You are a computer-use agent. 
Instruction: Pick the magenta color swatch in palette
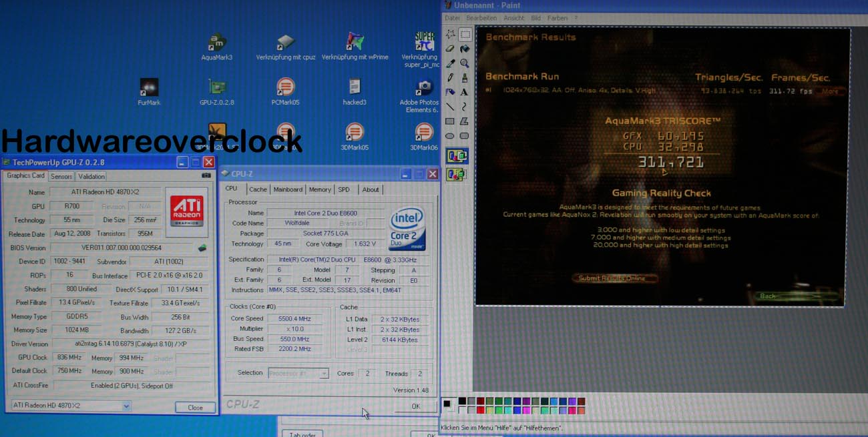pyautogui.click(x=526, y=410)
